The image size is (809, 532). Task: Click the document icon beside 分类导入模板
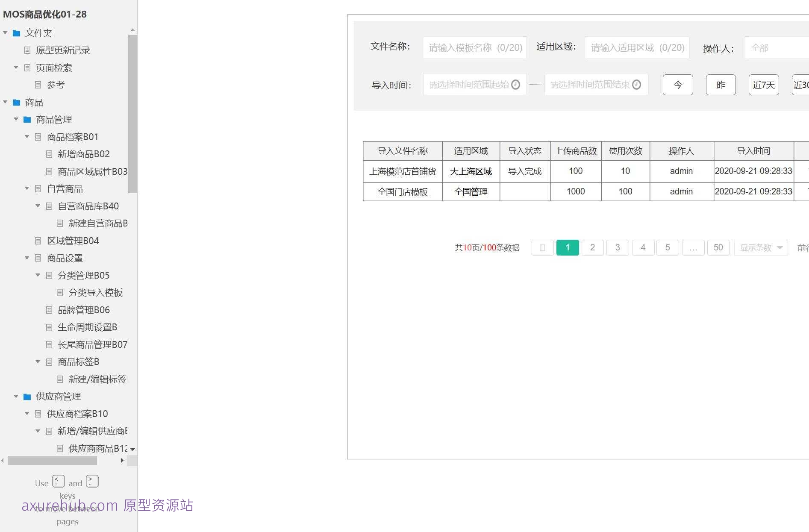click(60, 293)
